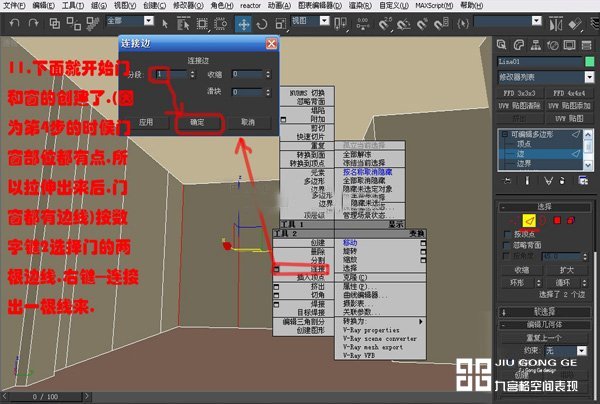Image resolution: width=600 pixels, height=404 pixels.
Task: Toggle the 2.5D Snaps magnet icon
Action: point(384,24)
